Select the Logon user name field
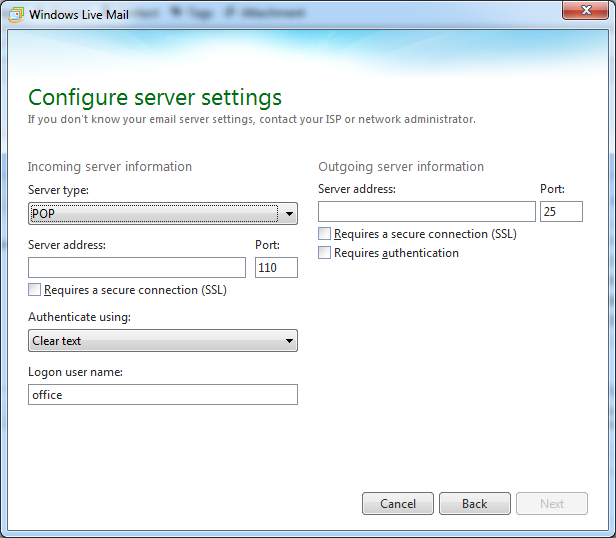616x538 pixels. (x=163, y=395)
